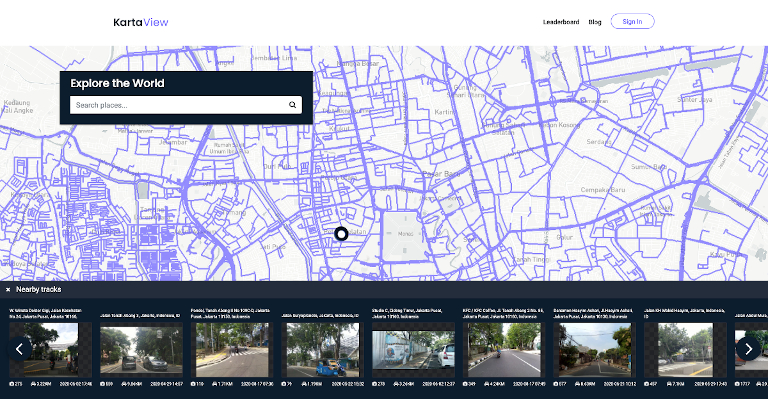Viewport: 768px width, 399px height.
Task: Click the black map location marker
Action: pyautogui.click(x=341, y=234)
